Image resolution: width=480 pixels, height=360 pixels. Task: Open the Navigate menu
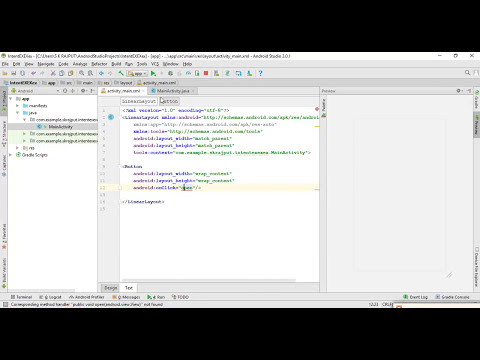[x=46, y=64]
